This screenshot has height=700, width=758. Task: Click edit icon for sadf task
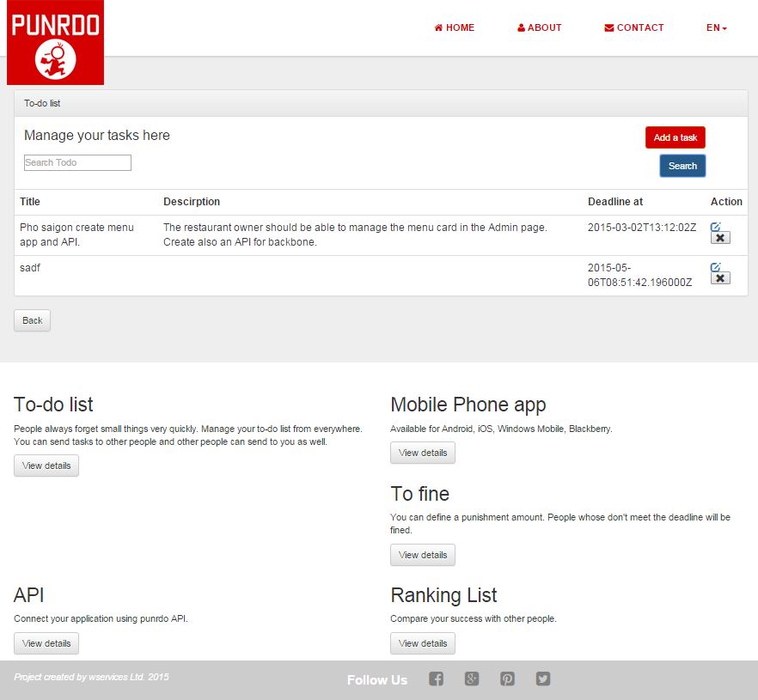[x=716, y=267]
